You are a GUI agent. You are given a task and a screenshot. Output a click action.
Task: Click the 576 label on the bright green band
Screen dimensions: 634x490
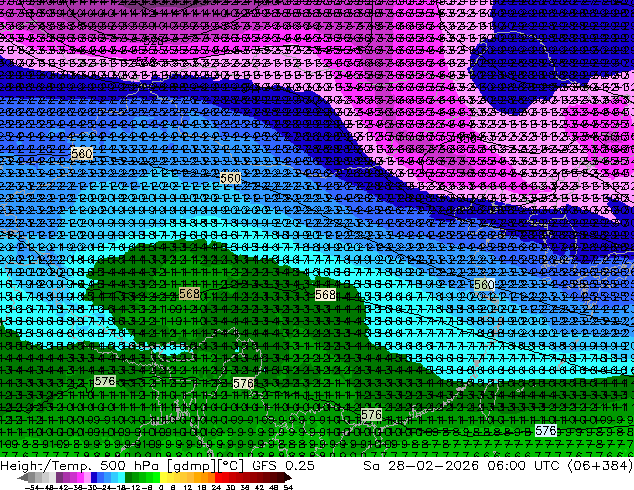click(371, 415)
